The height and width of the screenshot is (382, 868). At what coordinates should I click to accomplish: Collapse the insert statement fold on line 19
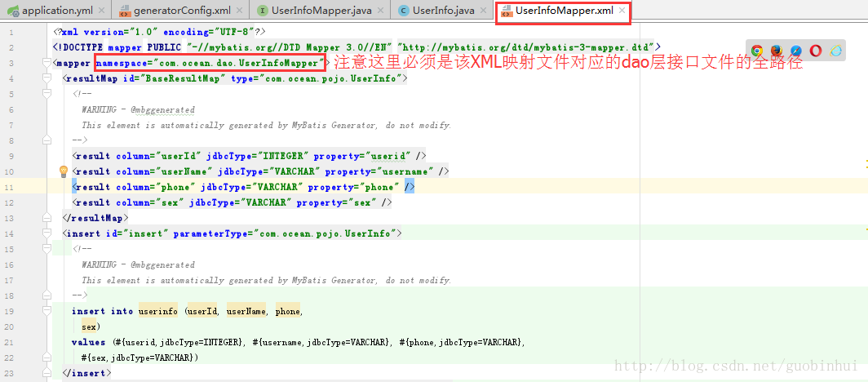pos(48,311)
